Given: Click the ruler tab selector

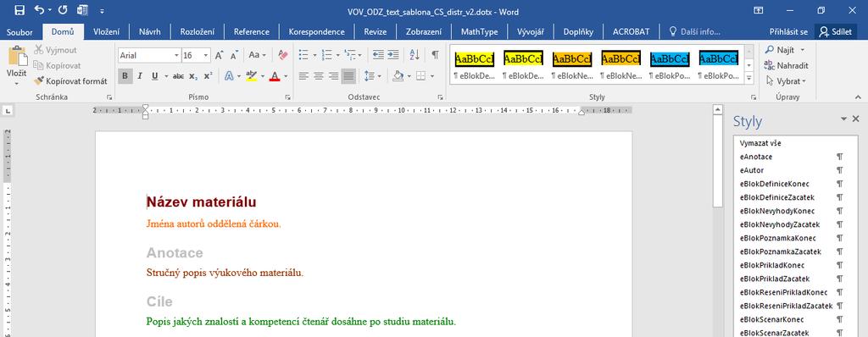Looking at the screenshot, I should 8,112.
